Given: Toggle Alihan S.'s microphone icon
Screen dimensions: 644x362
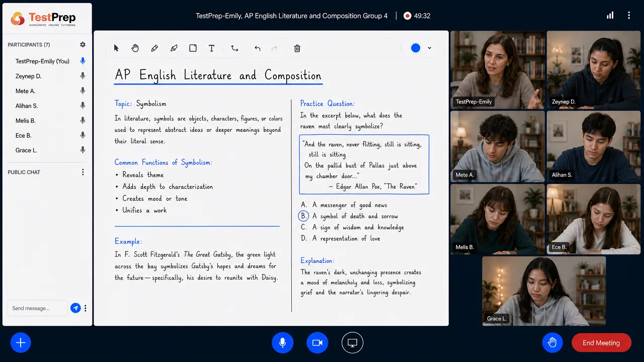Looking at the screenshot, I should [x=83, y=106].
